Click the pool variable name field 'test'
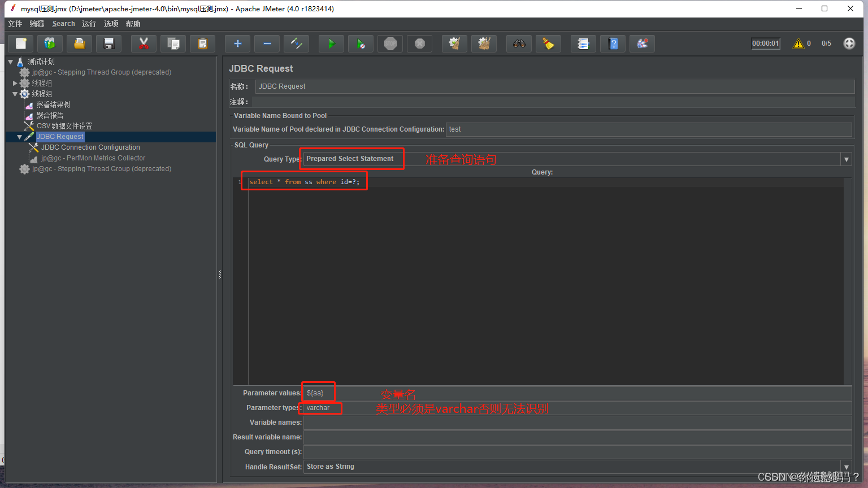The image size is (868, 488). [649, 129]
